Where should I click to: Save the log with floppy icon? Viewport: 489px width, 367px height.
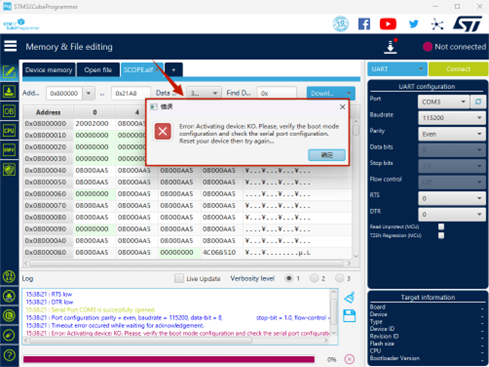[349, 315]
